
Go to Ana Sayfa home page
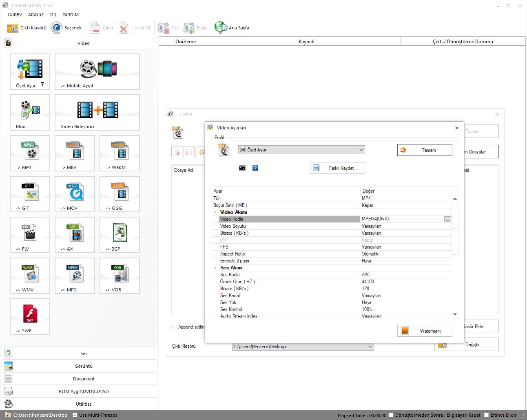pyautogui.click(x=232, y=28)
